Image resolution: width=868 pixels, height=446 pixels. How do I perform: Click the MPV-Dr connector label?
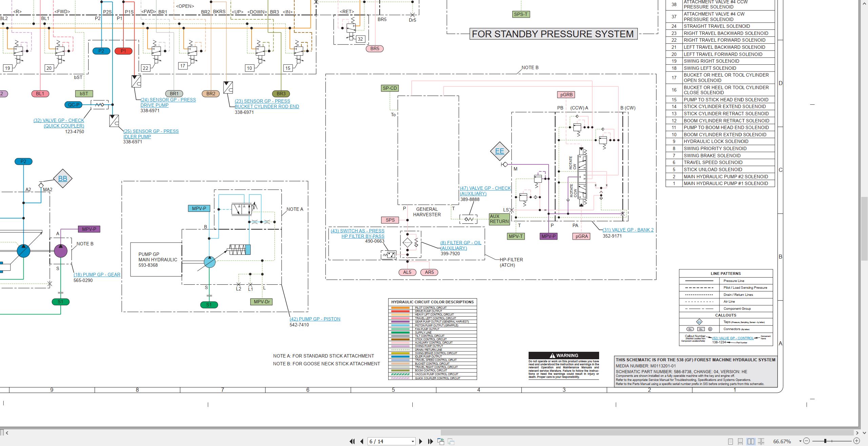pyautogui.click(x=262, y=302)
